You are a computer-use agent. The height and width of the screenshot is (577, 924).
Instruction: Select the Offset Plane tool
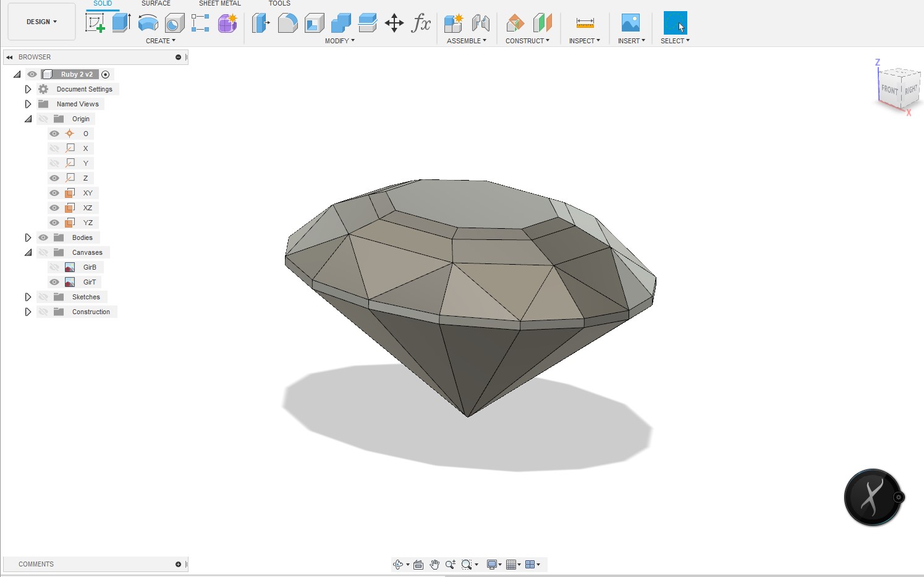click(515, 23)
